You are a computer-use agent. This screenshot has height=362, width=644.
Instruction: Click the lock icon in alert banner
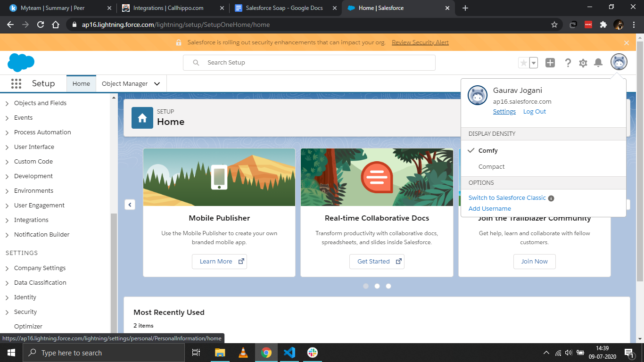179,42
